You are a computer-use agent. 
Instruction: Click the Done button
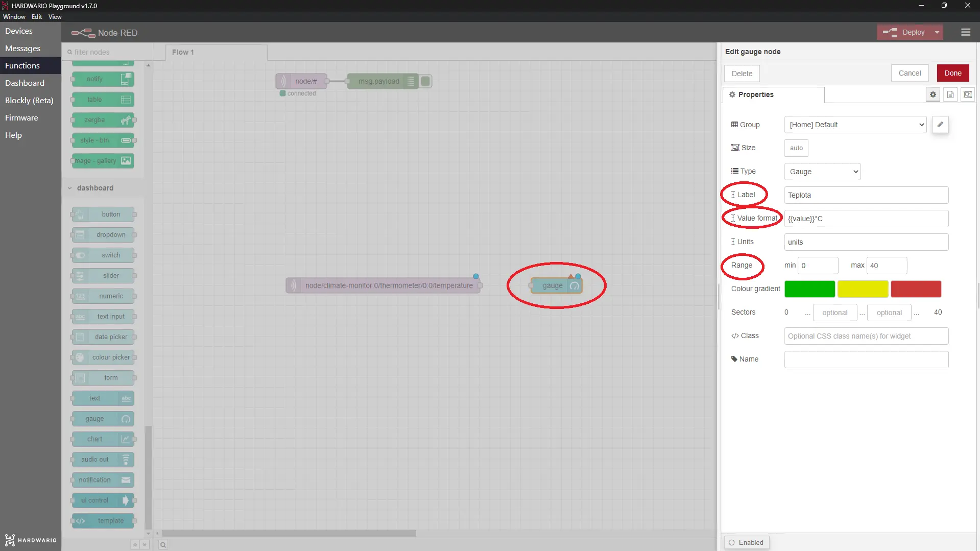(x=952, y=73)
